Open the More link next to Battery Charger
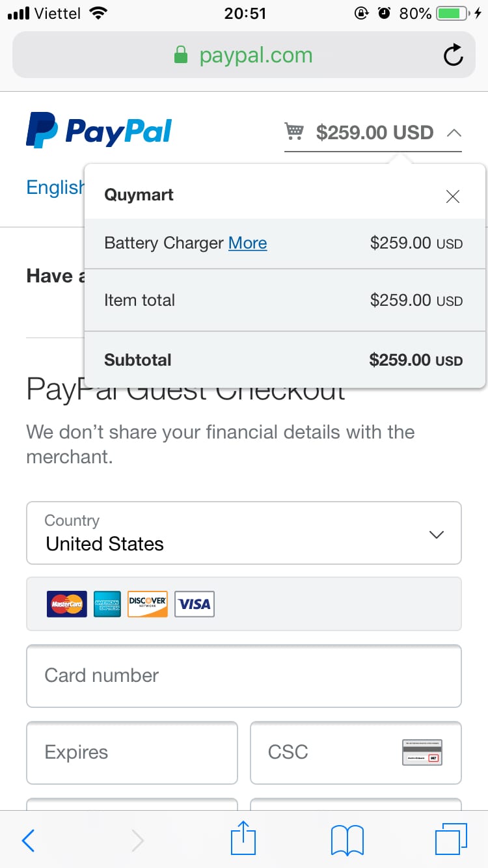 [x=247, y=243]
